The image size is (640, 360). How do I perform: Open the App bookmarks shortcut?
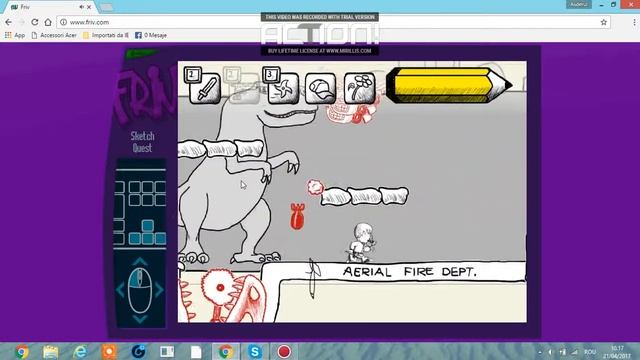pyautogui.click(x=15, y=36)
